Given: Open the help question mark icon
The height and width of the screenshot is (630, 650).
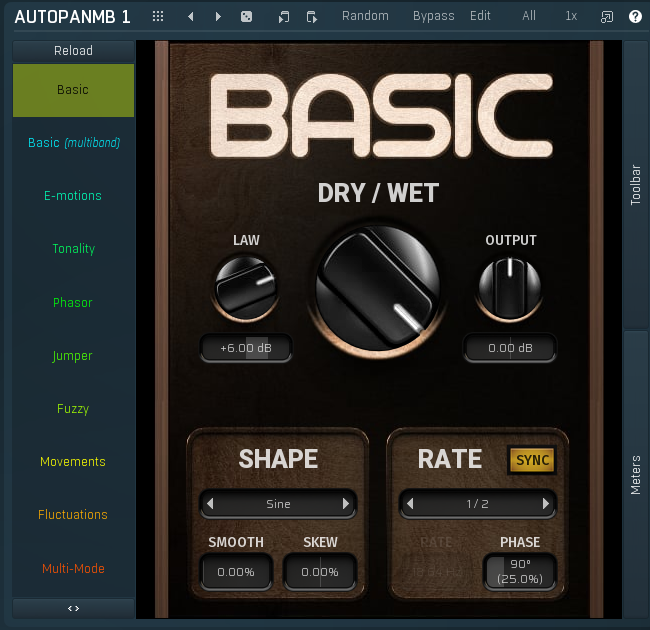Looking at the screenshot, I should coord(635,16).
